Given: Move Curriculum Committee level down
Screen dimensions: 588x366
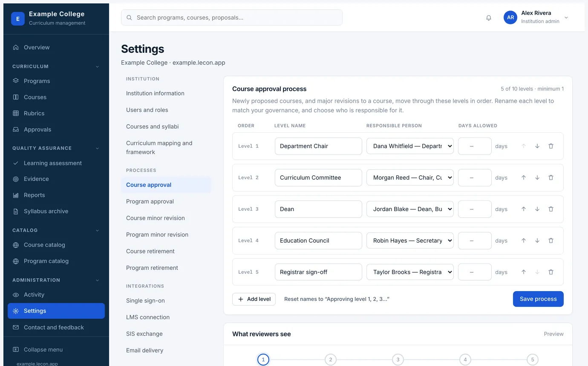Looking at the screenshot, I should pos(537,177).
